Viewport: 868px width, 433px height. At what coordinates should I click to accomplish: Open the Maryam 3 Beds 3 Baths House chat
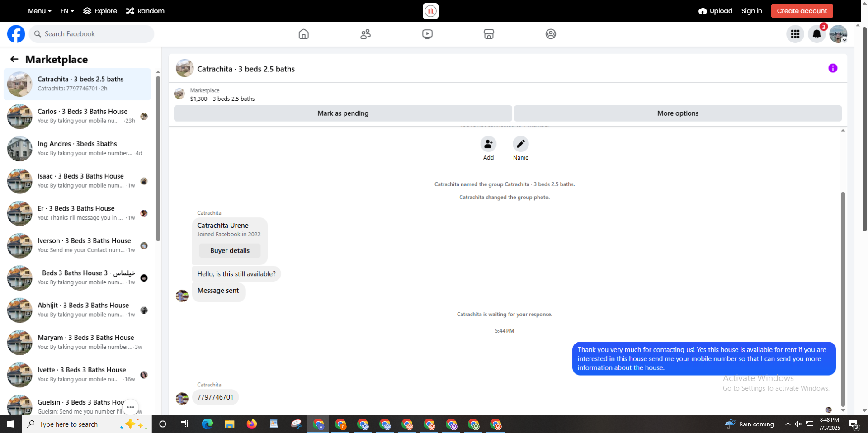pyautogui.click(x=77, y=343)
